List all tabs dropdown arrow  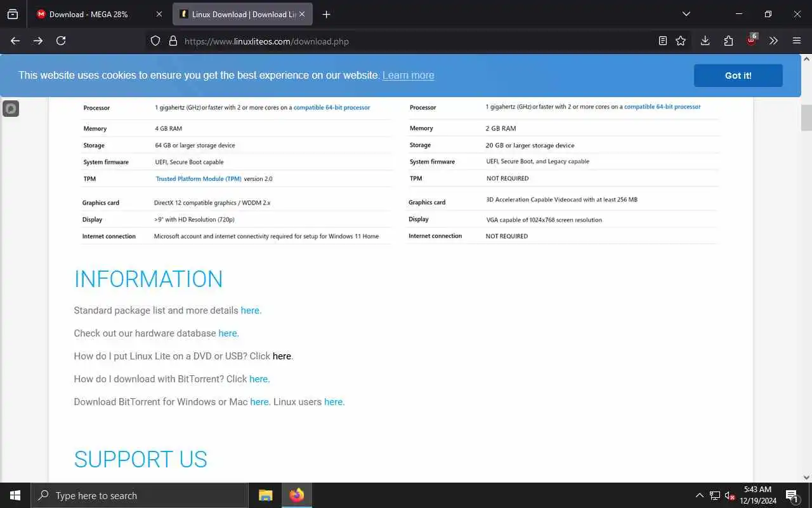click(686, 13)
